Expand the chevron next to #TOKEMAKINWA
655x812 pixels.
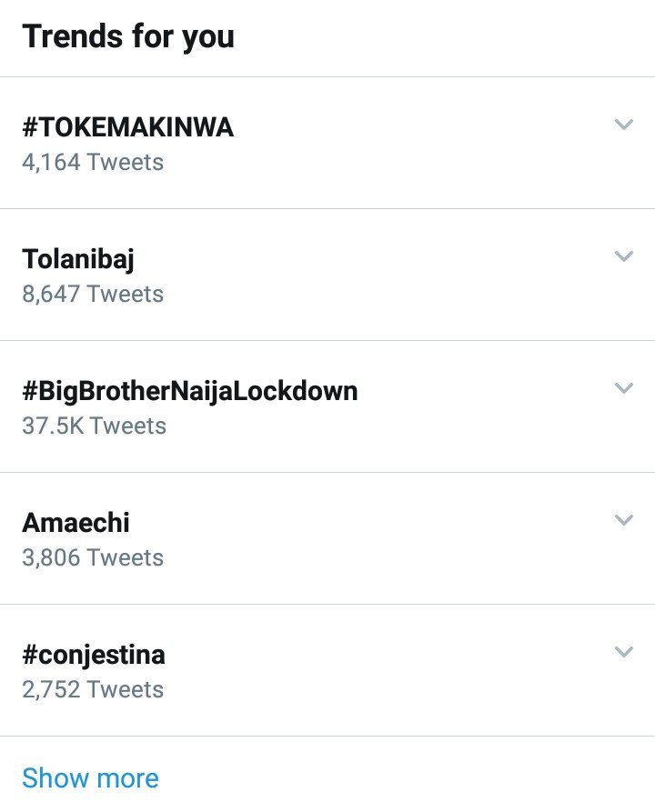click(x=623, y=125)
